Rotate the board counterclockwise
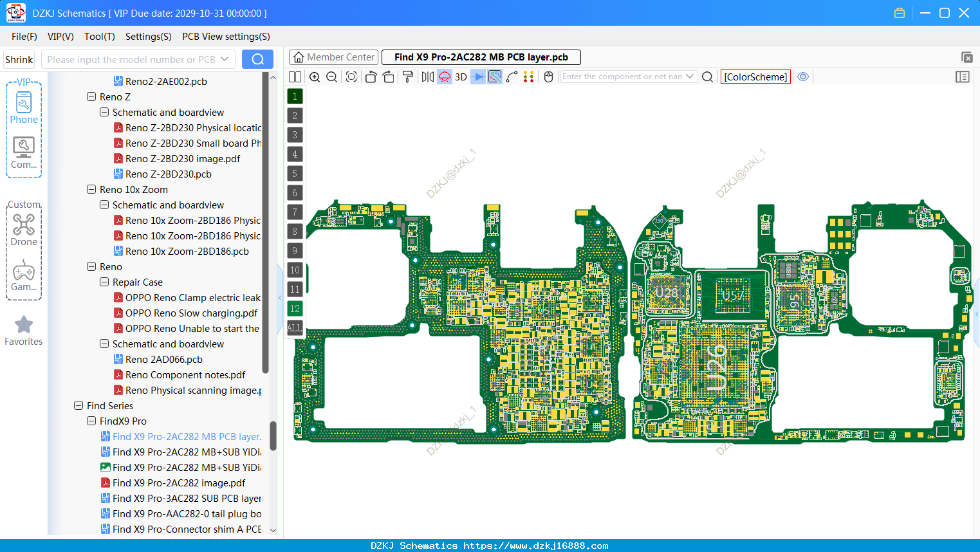 click(371, 77)
